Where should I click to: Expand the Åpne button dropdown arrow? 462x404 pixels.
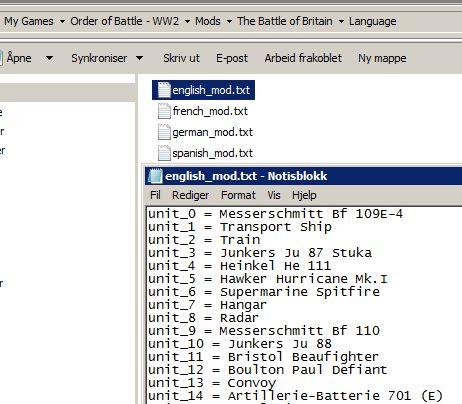tap(49, 58)
